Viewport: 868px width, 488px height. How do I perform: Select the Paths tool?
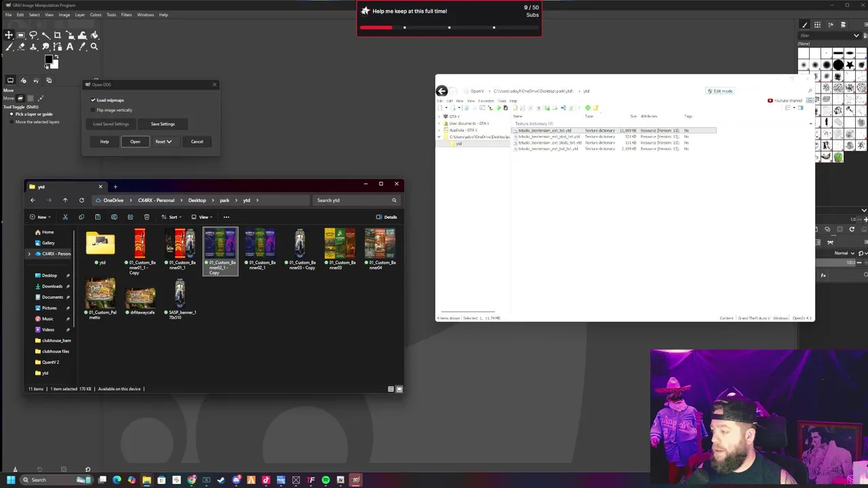point(58,47)
